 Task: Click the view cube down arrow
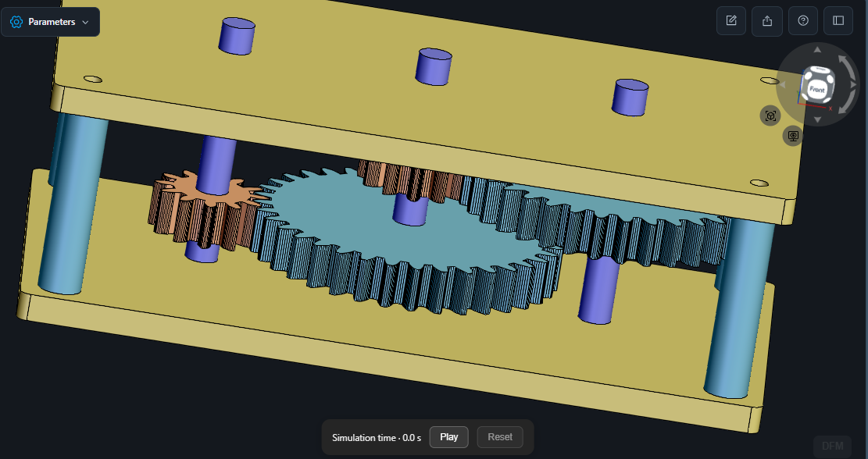[818, 119]
